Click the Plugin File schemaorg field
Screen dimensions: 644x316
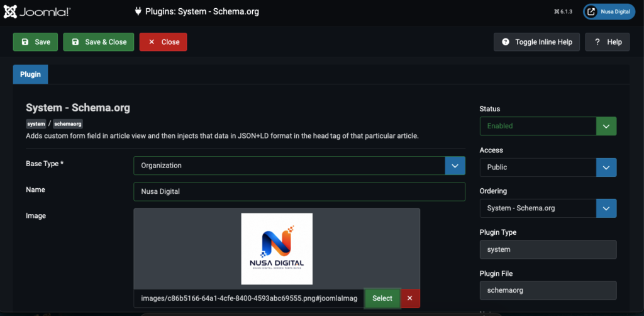pos(548,291)
